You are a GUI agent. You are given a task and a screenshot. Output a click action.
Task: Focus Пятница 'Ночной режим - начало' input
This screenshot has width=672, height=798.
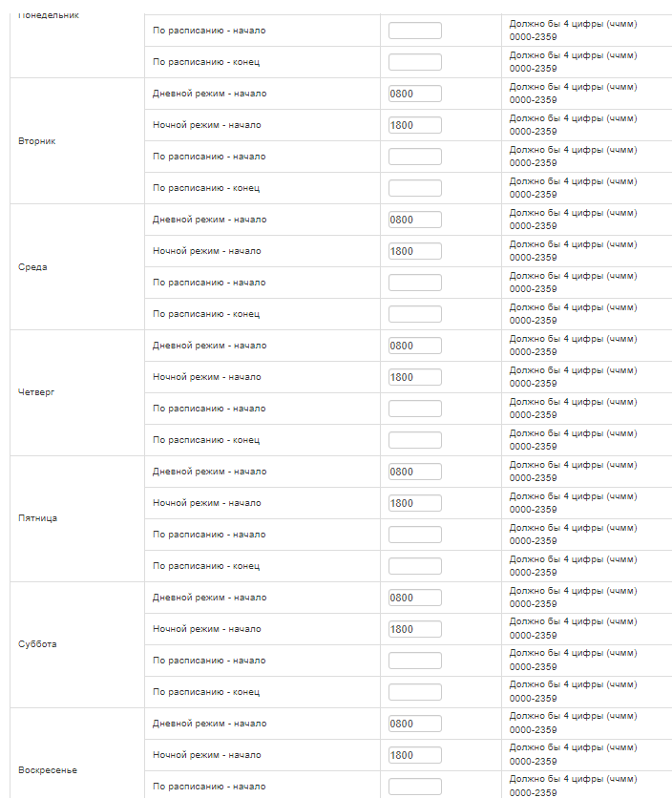415,503
